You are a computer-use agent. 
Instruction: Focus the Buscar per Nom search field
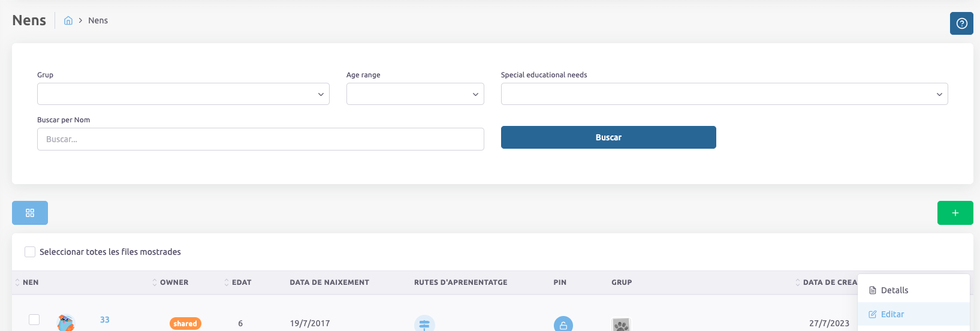(260, 139)
